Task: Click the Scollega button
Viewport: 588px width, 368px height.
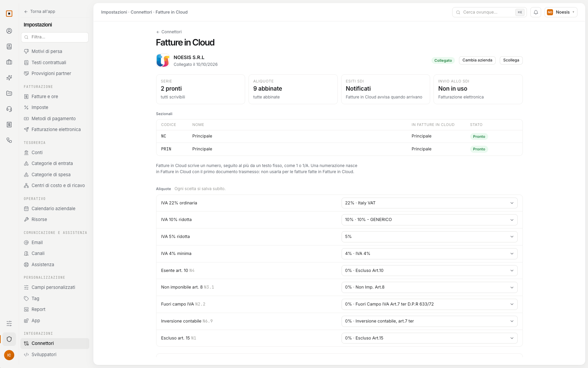Action: pyautogui.click(x=511, y=60)
